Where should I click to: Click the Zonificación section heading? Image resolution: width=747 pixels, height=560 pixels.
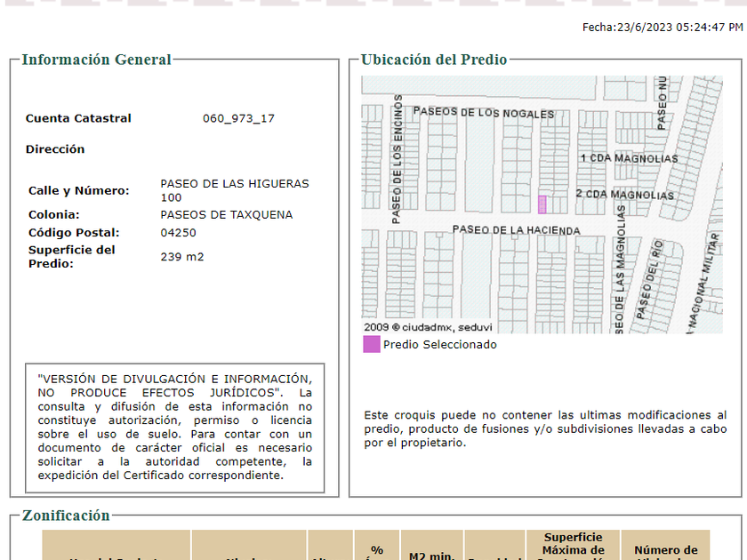[66, 516]
